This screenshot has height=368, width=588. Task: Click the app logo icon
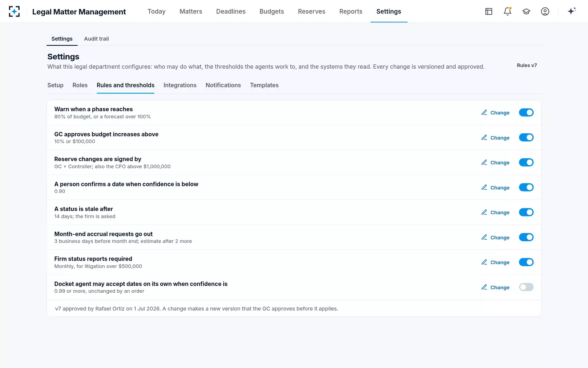click(14, 11)
